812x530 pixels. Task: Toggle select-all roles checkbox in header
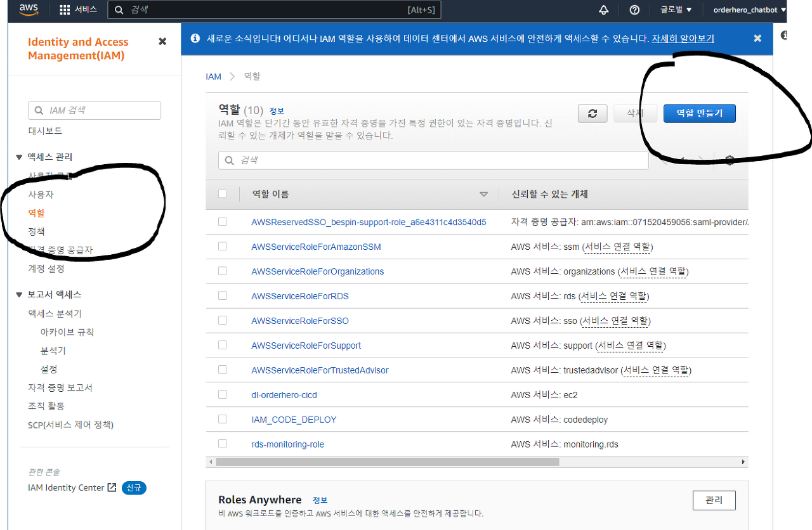coord(222,194)
